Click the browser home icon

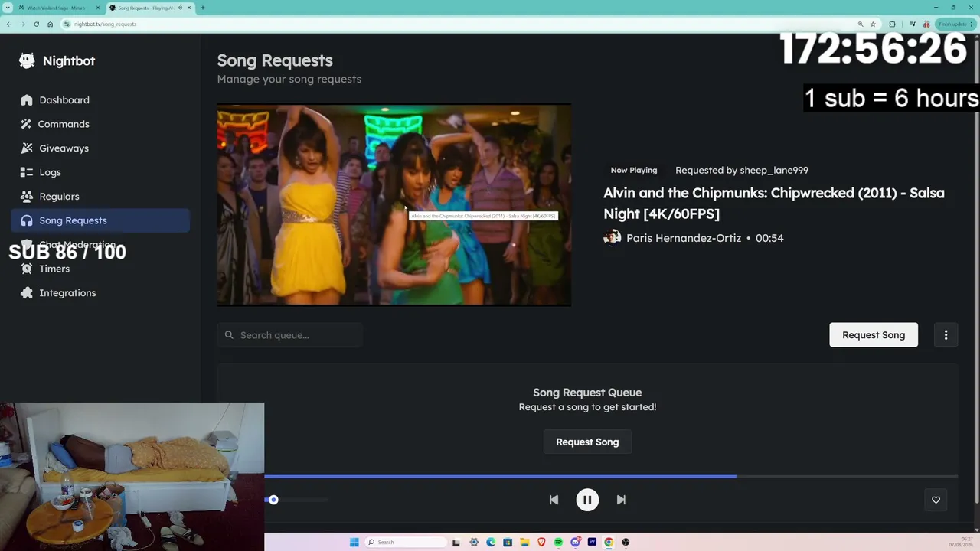(x=50, y=24)
